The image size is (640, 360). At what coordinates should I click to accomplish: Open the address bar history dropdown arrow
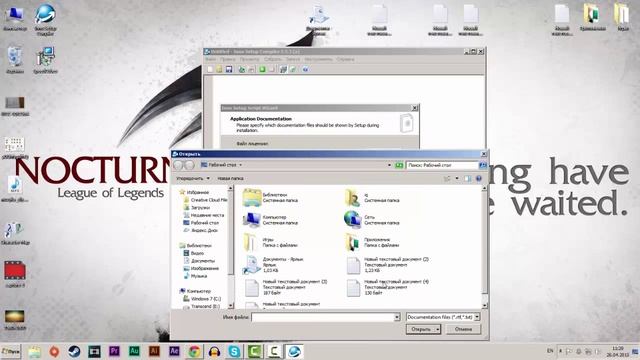[389, 165]
